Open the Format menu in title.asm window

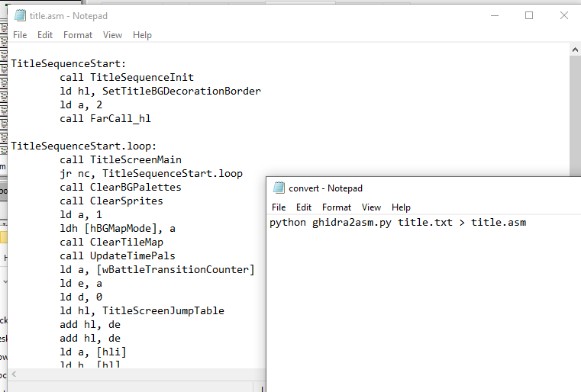[78, 35]
